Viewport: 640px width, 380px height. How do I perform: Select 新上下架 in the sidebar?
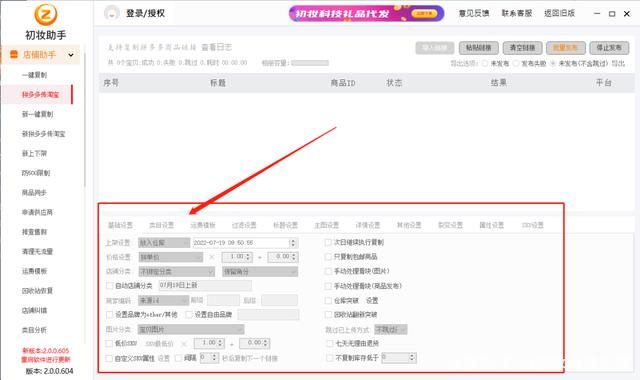(x=35, y=153)
